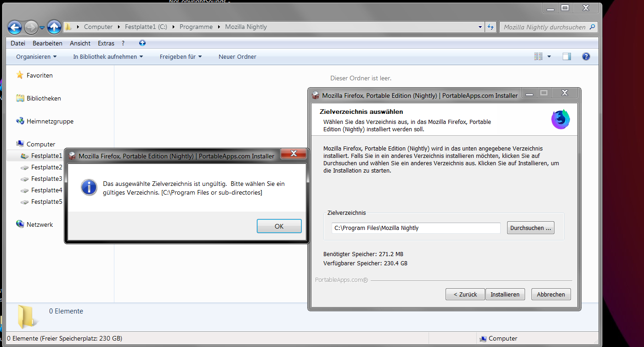Create a folder with Neuer Ordner
The width and height of the screenshot is (644, 347).
237,56
